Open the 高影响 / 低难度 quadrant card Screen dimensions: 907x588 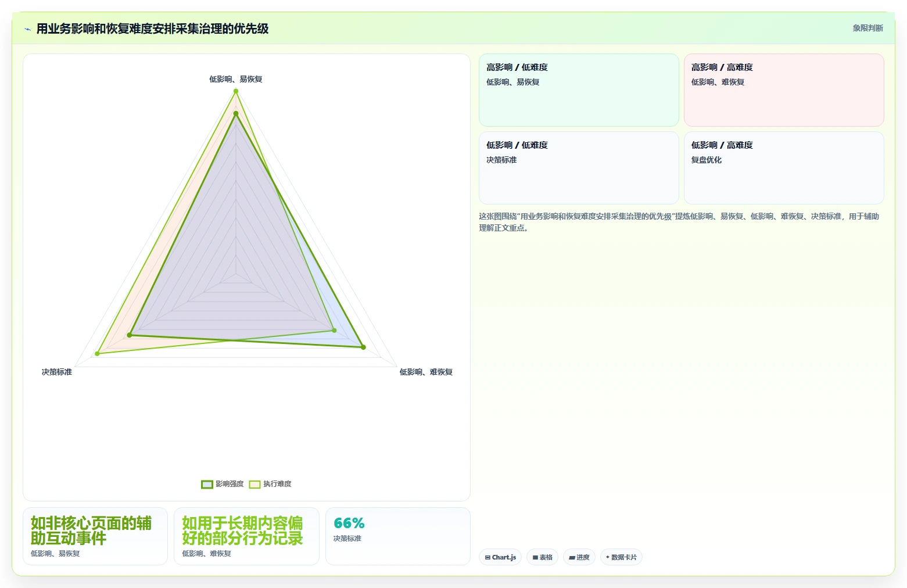click(579, 90)
